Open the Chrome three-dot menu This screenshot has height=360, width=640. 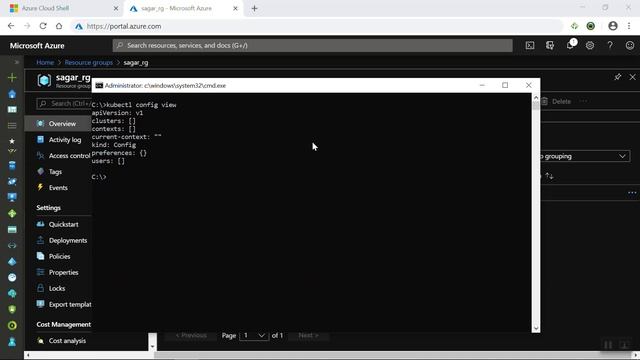pos(629,26)
